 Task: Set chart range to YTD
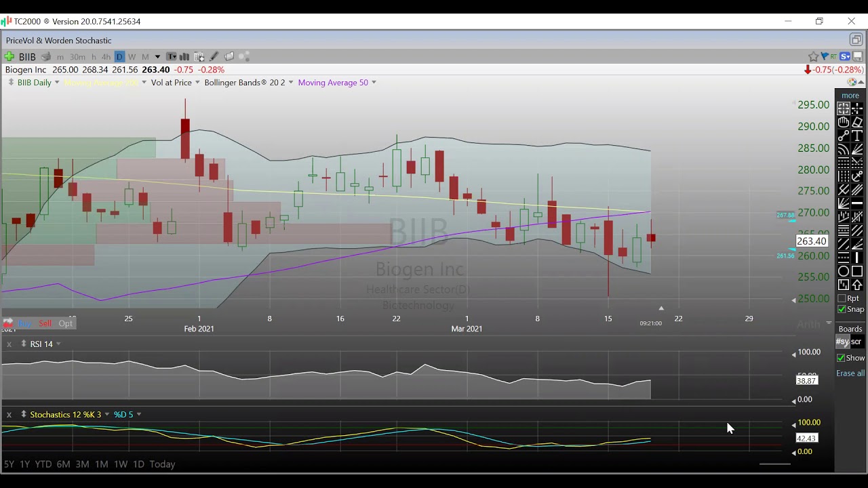tap(43, 464)
